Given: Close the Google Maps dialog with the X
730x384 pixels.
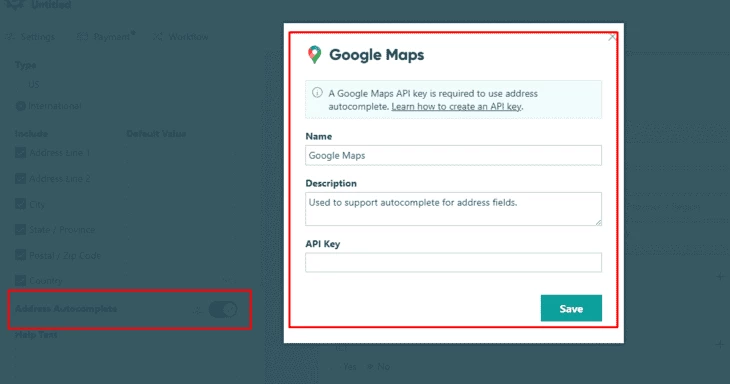Looking at the screenshot, I should click(612, 37).
